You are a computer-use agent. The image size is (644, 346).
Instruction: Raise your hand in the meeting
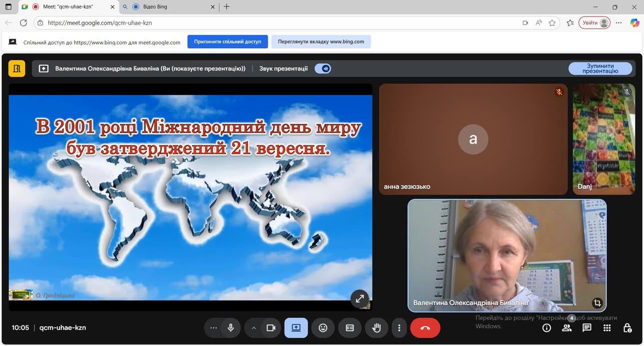coord(377,328)
